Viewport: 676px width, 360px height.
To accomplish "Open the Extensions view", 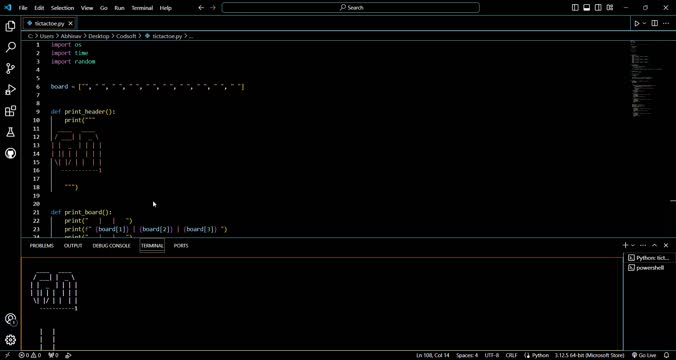I will (10, 111).
